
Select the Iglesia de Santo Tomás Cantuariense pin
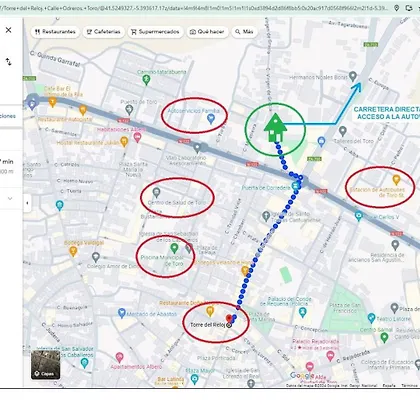click(266, 216)
